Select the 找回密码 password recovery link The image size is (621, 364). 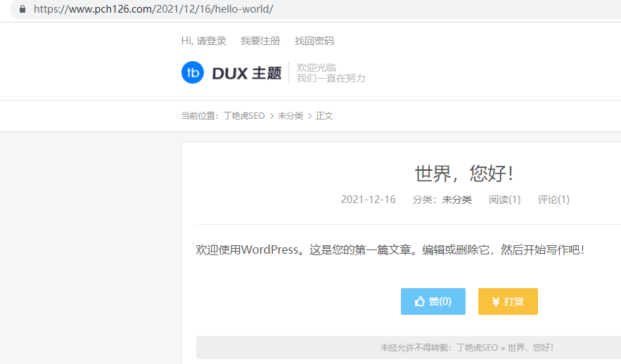[x=314, y=41]
